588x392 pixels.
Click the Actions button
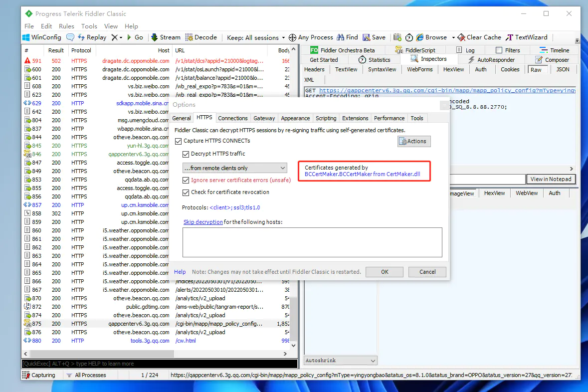point(413,141)
